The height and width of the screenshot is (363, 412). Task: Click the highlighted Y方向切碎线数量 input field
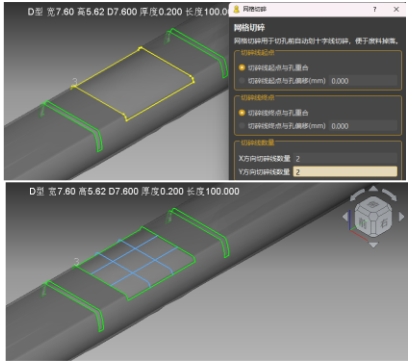345,172
